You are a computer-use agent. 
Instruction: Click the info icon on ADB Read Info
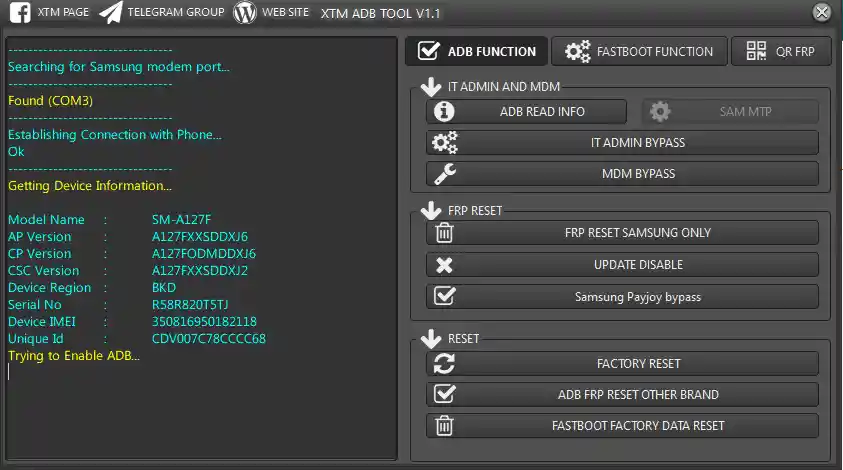pos(445,111)
